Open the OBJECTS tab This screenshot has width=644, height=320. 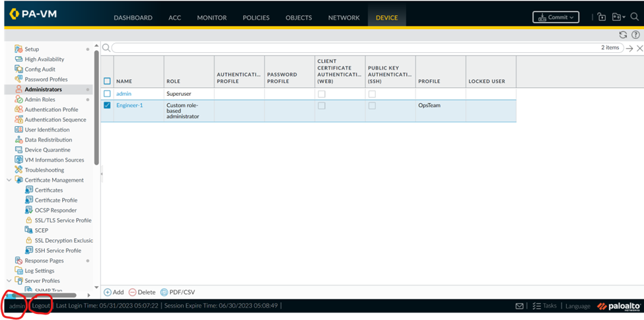click(299, 18)
